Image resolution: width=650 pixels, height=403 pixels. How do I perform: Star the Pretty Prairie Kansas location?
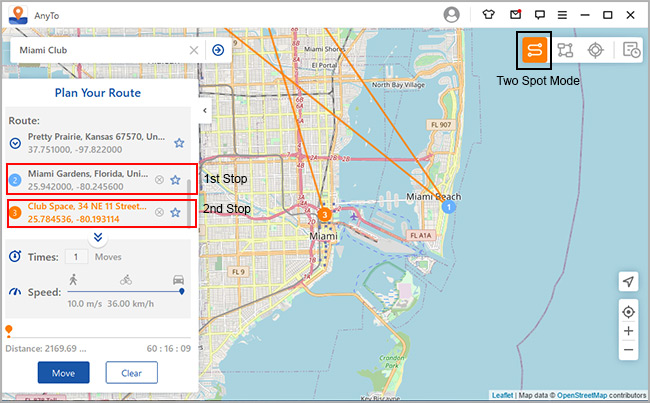point(179,143)
